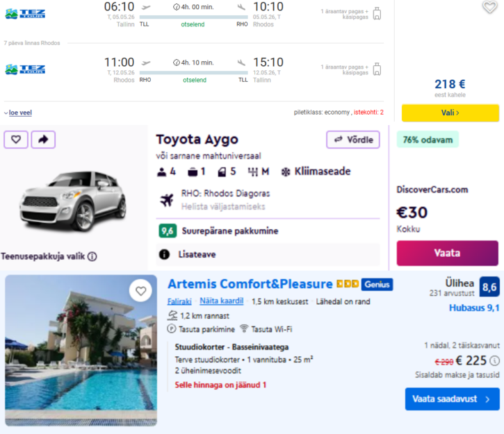
Task: Click the share arrow icon for Toyota Aygo
Action: point(43,140)
